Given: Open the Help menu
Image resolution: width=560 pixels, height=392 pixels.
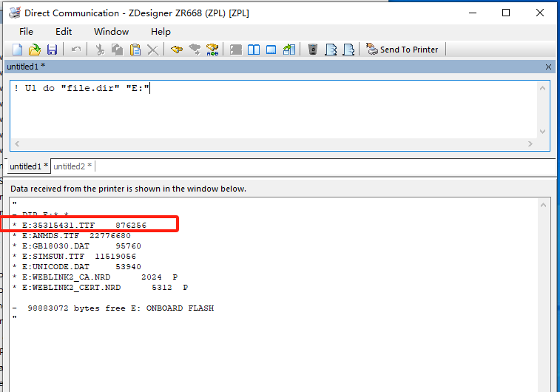Looking at the screenshot, I should (161, 31).
